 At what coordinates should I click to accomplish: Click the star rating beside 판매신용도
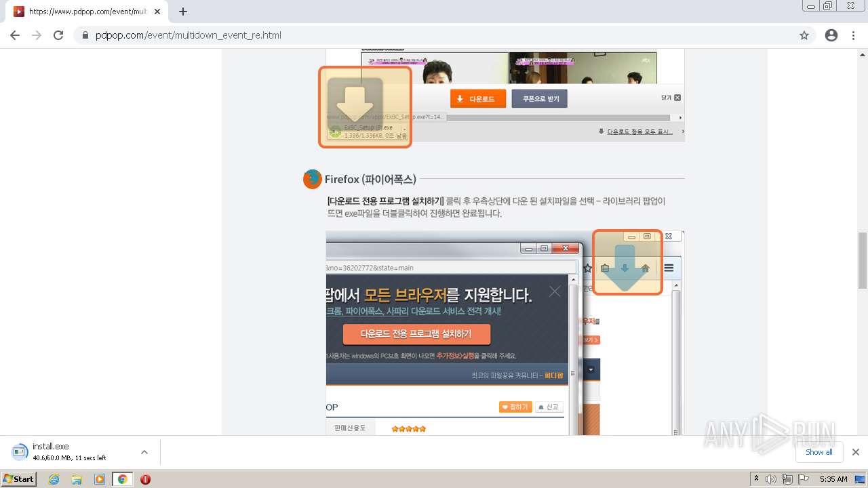[409, 428]
